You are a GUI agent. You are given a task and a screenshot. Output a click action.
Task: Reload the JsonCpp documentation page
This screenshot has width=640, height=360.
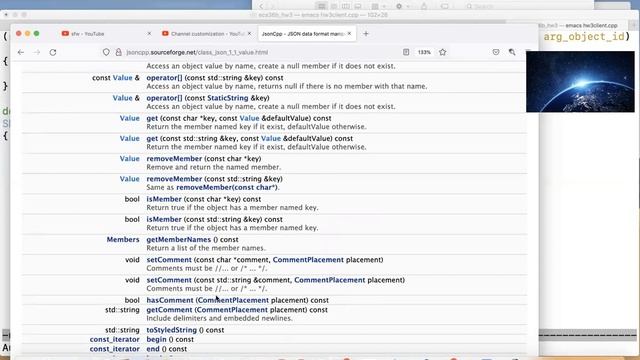[x=53, y=52]
